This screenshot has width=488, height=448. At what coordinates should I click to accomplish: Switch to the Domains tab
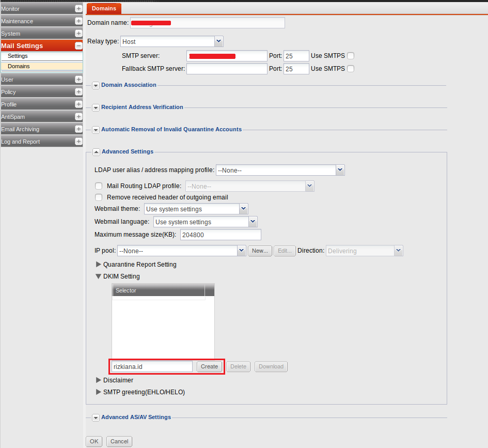point(103,8)
